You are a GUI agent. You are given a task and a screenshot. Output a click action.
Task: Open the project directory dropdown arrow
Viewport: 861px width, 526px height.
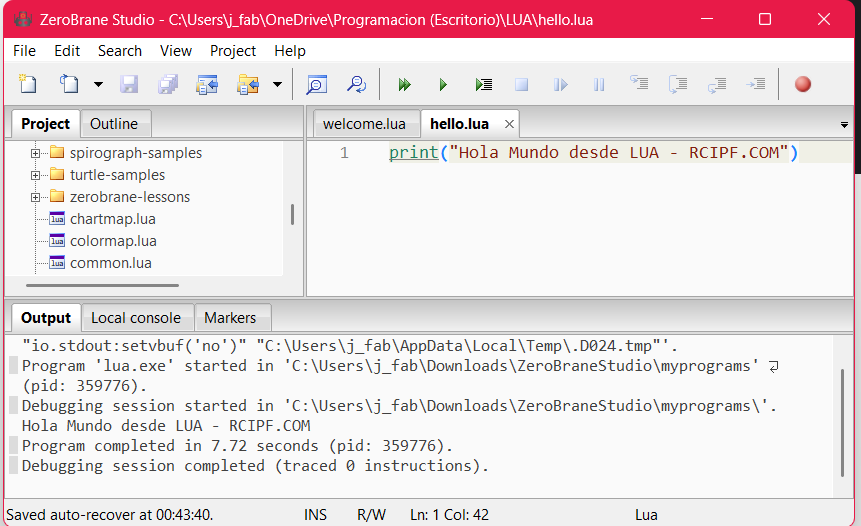pyautogui.click(x=277, y=85)
